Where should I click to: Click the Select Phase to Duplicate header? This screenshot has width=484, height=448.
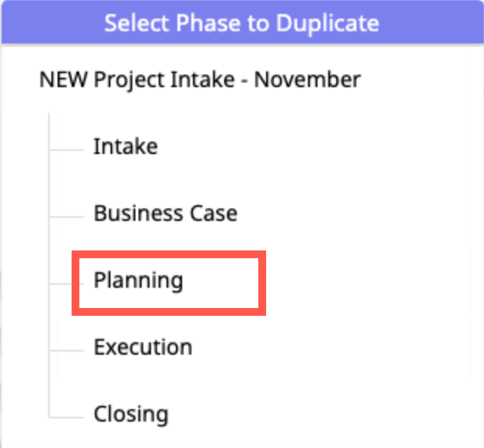point(241,23)
